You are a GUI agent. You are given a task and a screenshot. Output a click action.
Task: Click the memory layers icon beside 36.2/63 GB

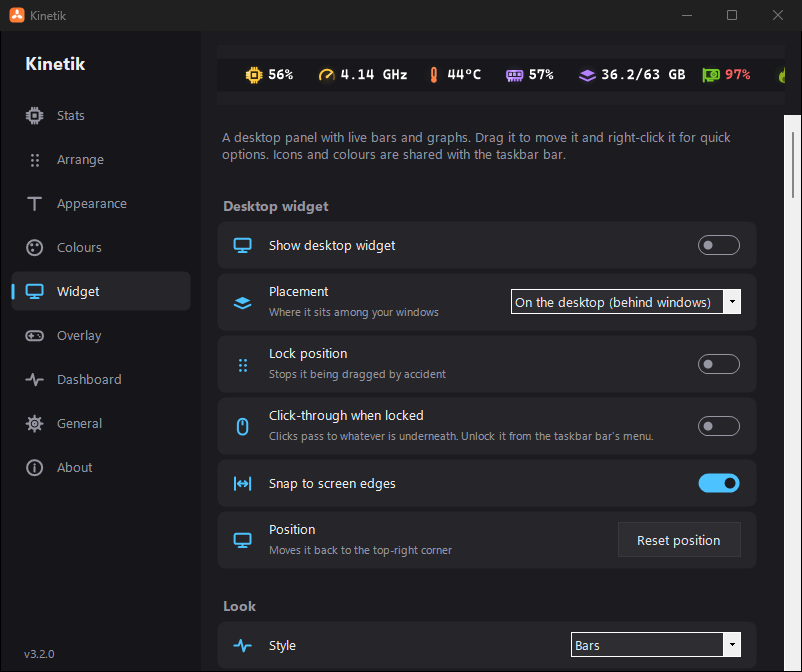click(x=587, y=76)
